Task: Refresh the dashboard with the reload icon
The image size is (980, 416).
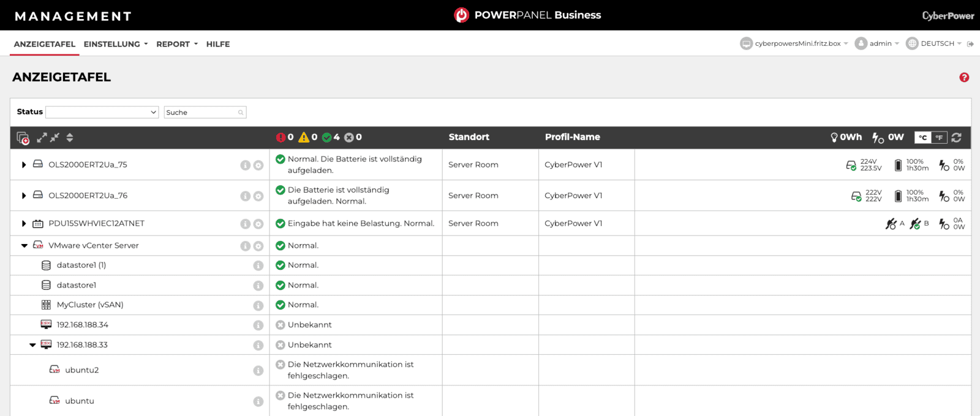Action: [957, 138]
